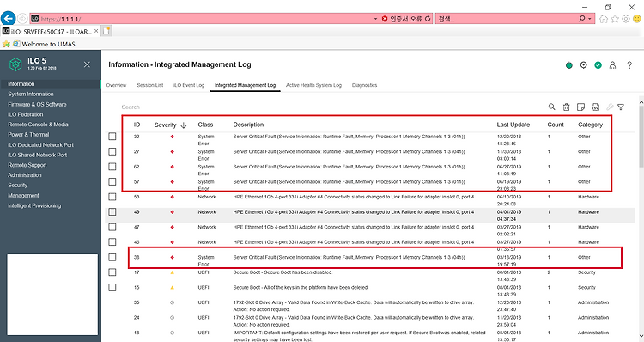
Task: Click the repair wrench icon
Action: (610, 107)
